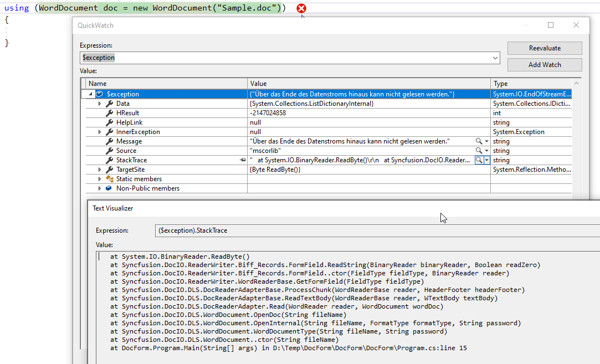Image resolution: width=600 pixels, height=364 pixels.
Task: Select the ListDictionaryInternal Data value
Action: click(x=311, y=104)
